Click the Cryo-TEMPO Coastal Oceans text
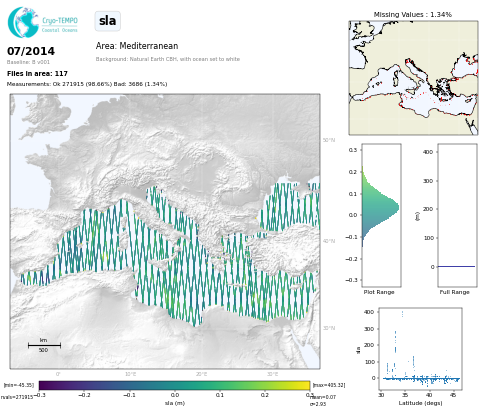The image size is (492, 410). coord(60,25)
